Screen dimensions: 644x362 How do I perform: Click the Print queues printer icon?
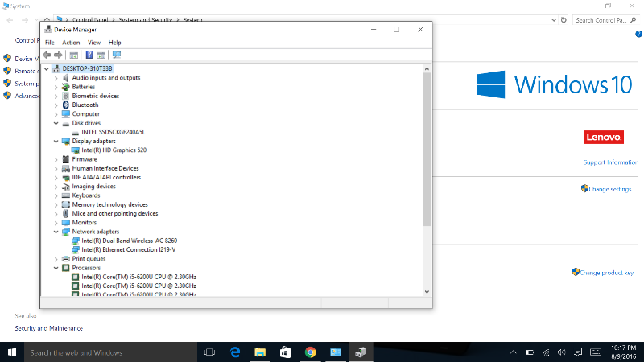66,258
